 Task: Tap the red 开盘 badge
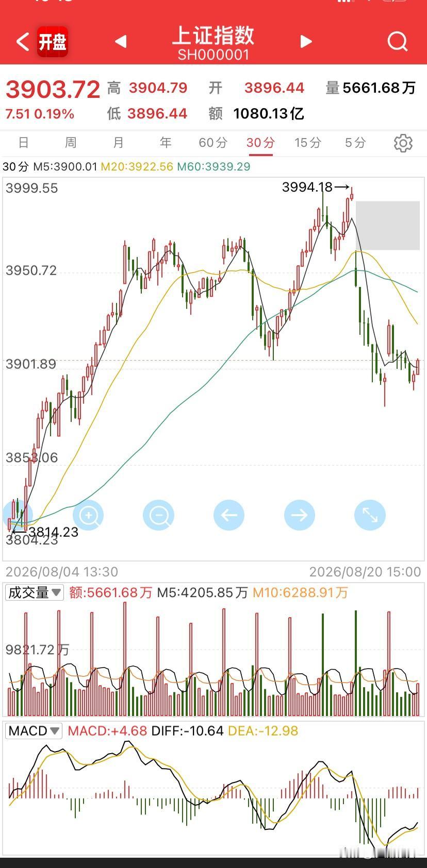click(53, 42)
